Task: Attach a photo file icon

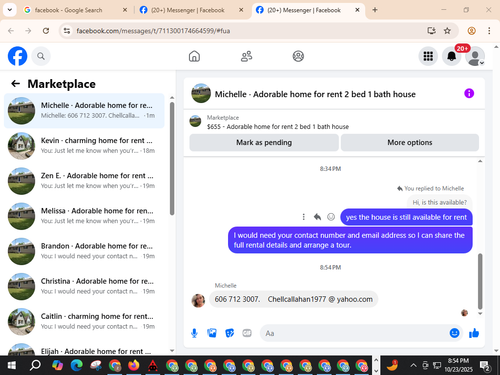Action: (212, 333)
